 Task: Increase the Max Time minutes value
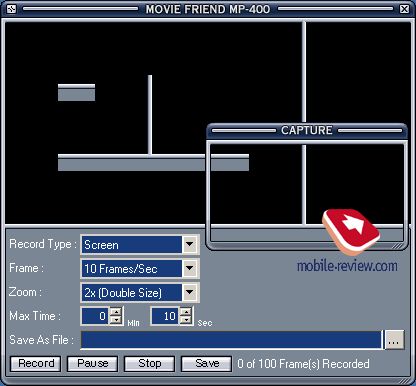[116, 312]
